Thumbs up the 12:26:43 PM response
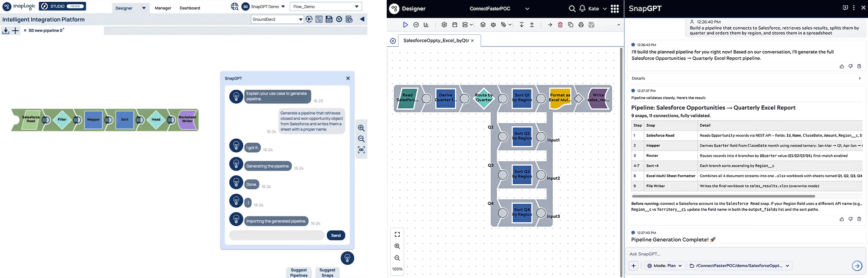 842,66
